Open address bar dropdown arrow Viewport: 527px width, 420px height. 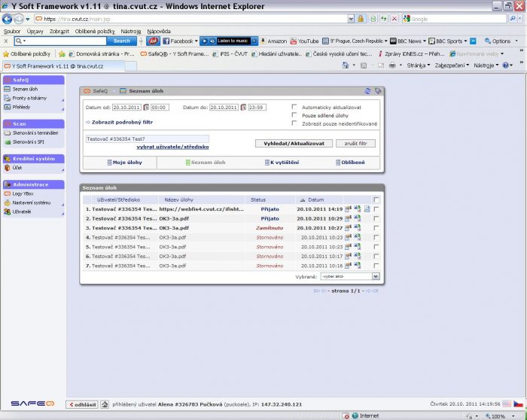351,19
